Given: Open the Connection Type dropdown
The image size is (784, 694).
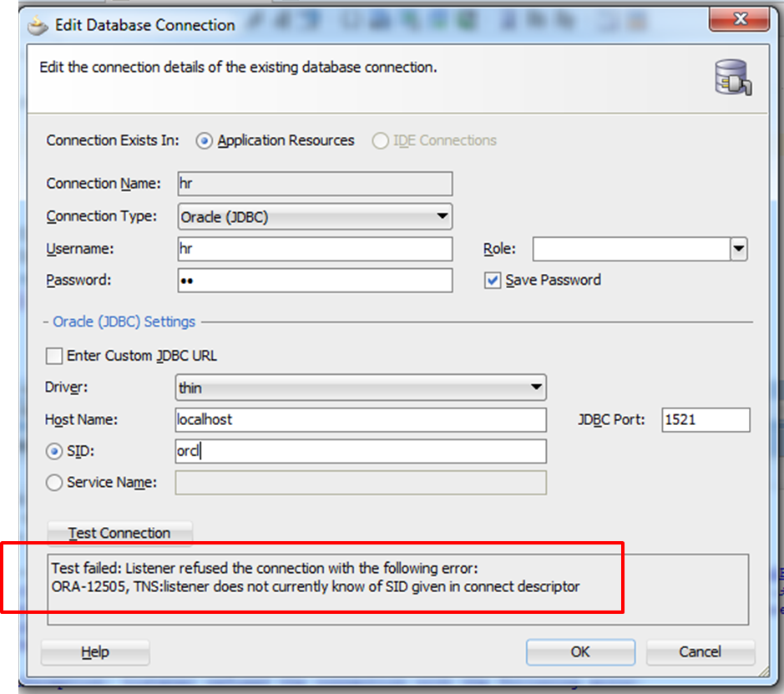Looking at the screenshot, I should (316, 217).
